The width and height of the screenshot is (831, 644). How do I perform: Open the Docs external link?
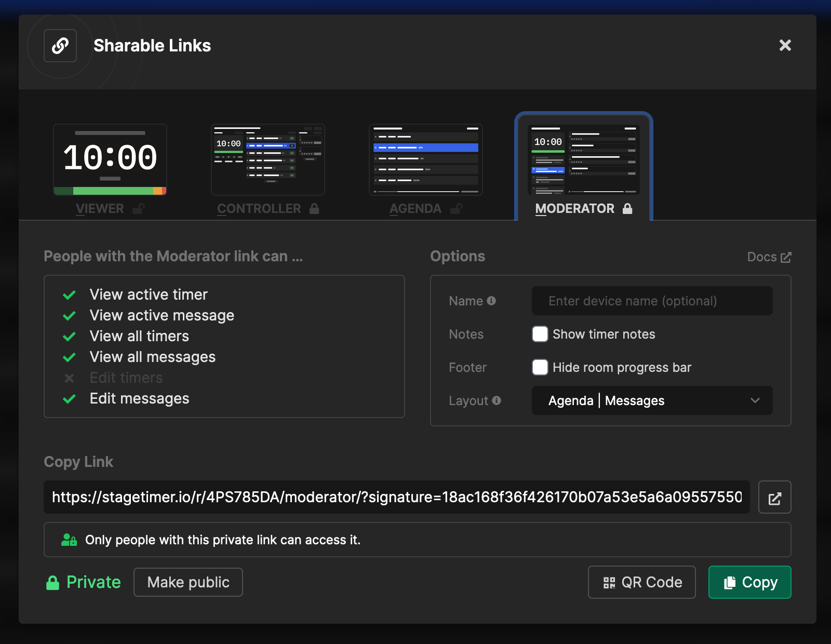pyautogui.click(x=769, y=257)
